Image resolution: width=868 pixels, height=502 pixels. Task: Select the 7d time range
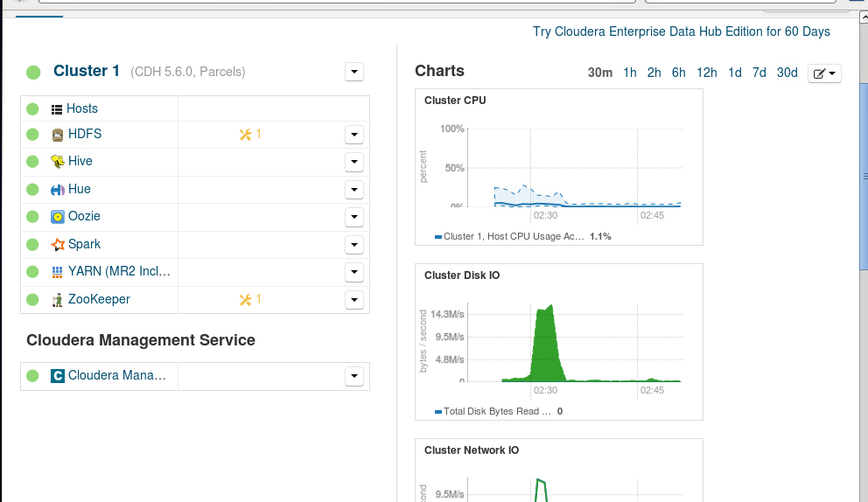point(759,73)
